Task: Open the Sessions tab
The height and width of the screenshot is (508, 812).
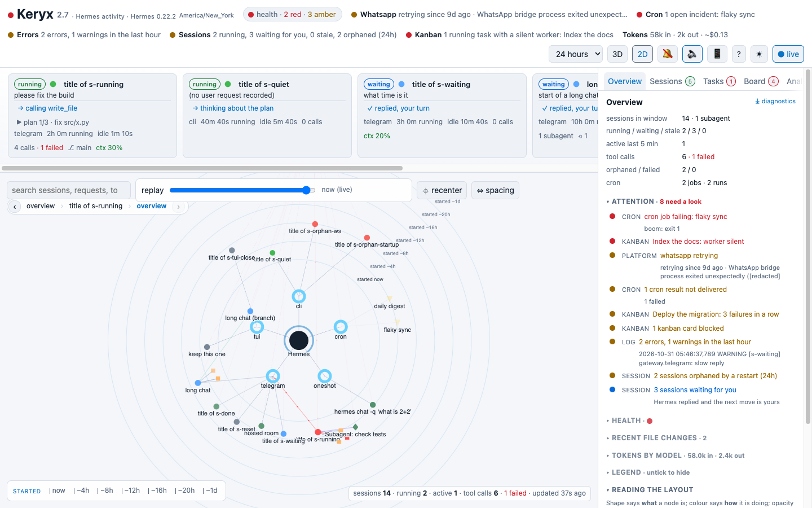Action: click(x=672, y=81)
